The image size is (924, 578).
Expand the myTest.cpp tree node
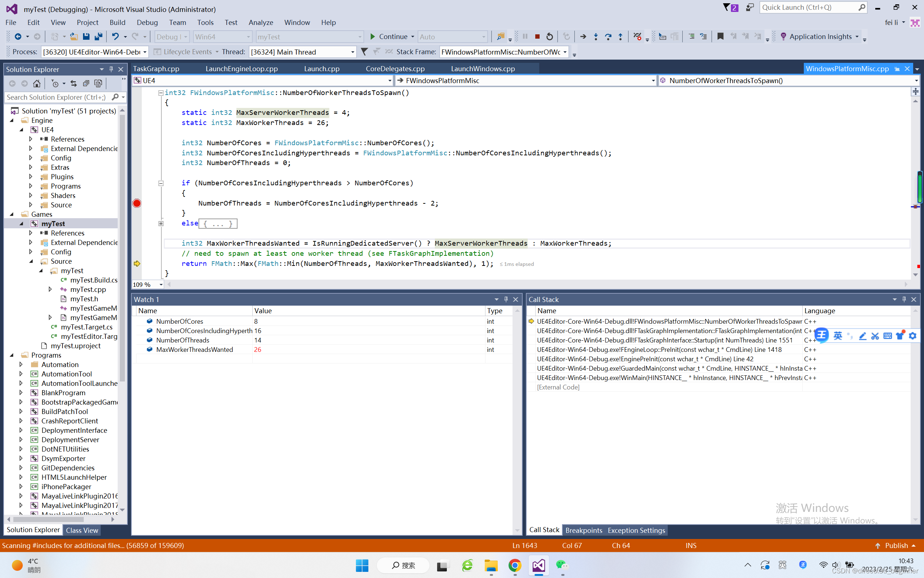[50, 289]
